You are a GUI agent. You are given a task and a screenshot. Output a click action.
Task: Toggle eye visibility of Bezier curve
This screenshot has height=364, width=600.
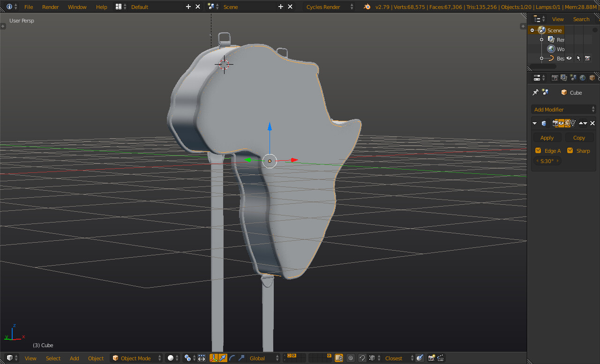pos(569,58)
